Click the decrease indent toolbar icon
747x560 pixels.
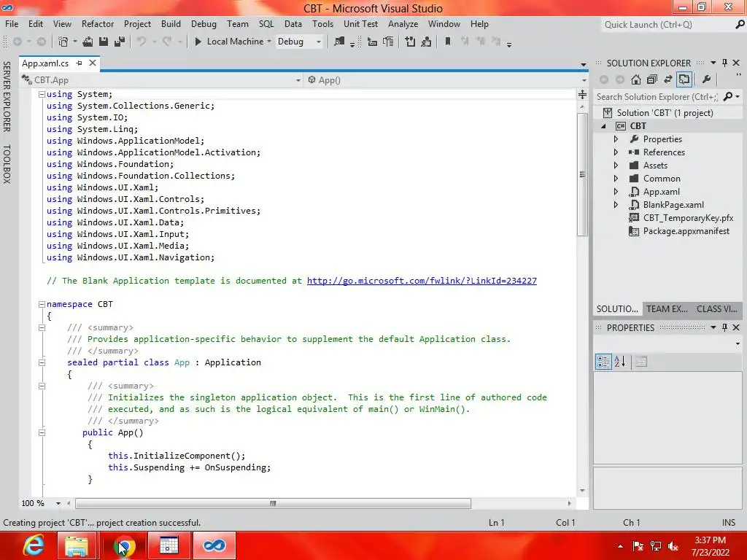tap(373, 42)
